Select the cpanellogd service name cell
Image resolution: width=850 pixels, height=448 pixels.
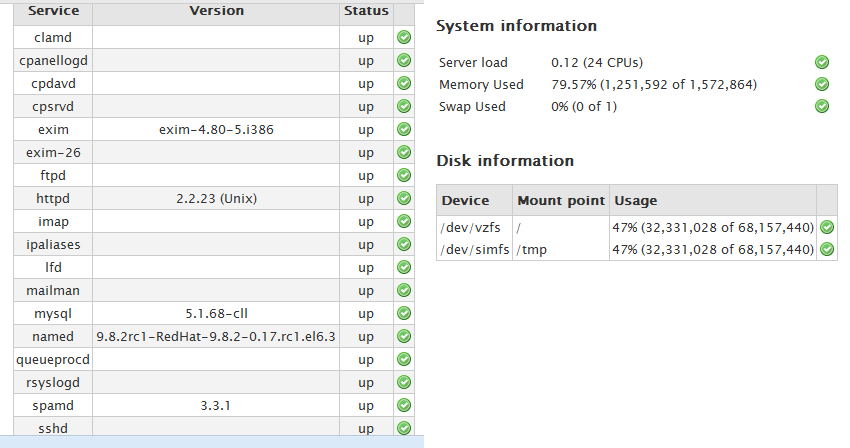click(53, 60)
